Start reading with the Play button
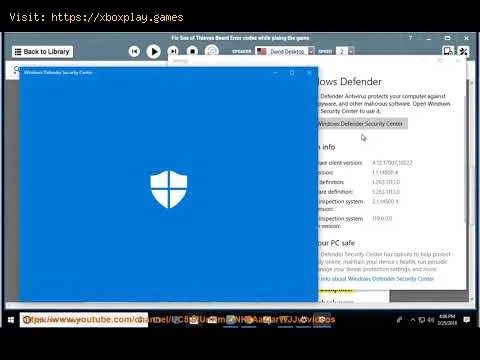The height and width of the screenshot is (360, 480). 154,52
